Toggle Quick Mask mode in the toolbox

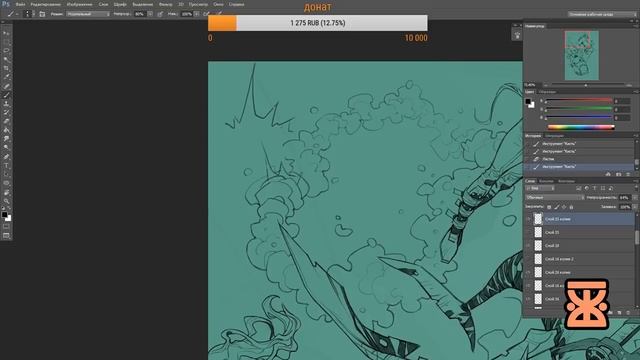6,227
